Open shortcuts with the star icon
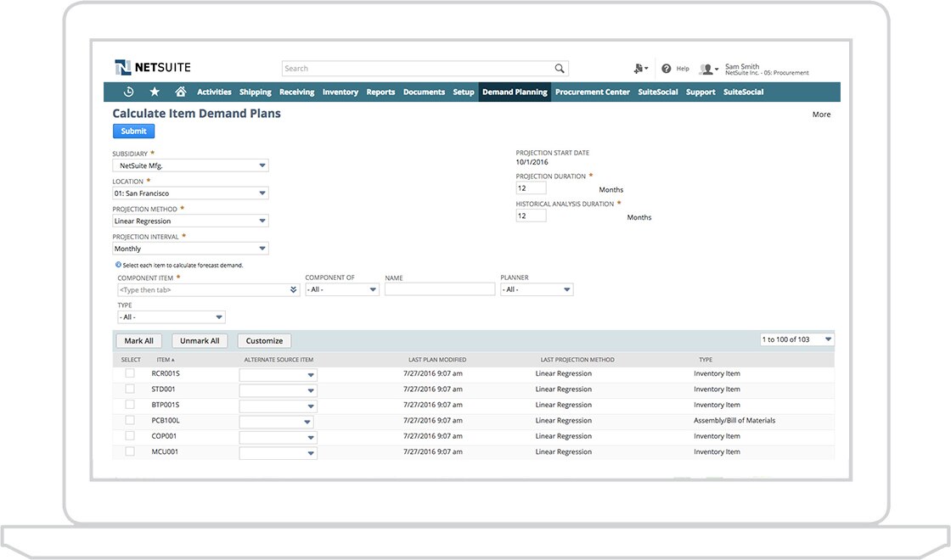This screenshot has height=560, width=951. pyautogui.click(x=153, y=91)
